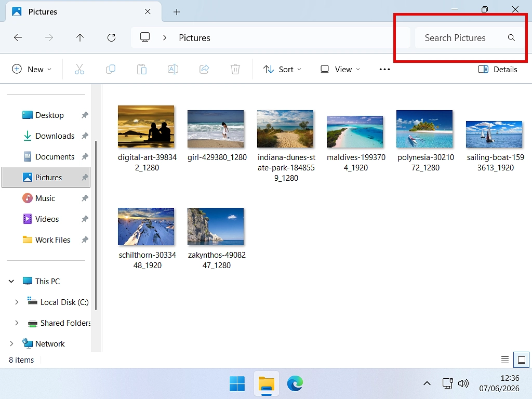
Task: Open Music in navigation pane
Action: tap(46, 198)
